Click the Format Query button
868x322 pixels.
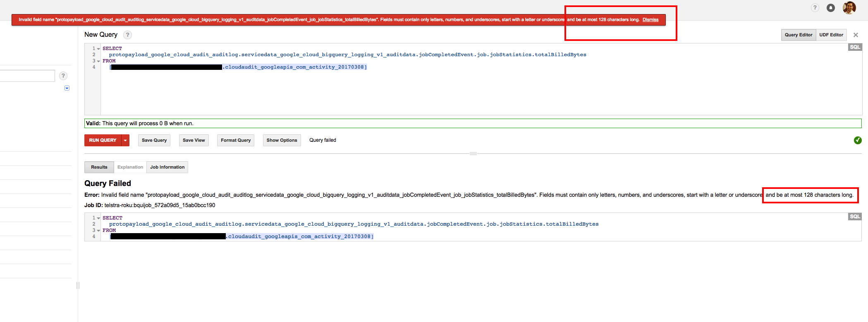coord(236,141)
